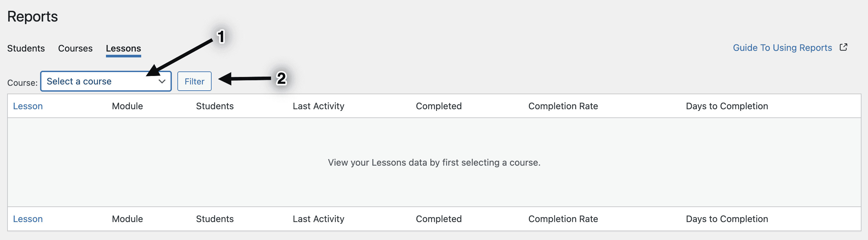Select the Lessons tab
Viewport: 868px width, 240px height.
click(123, 49)
